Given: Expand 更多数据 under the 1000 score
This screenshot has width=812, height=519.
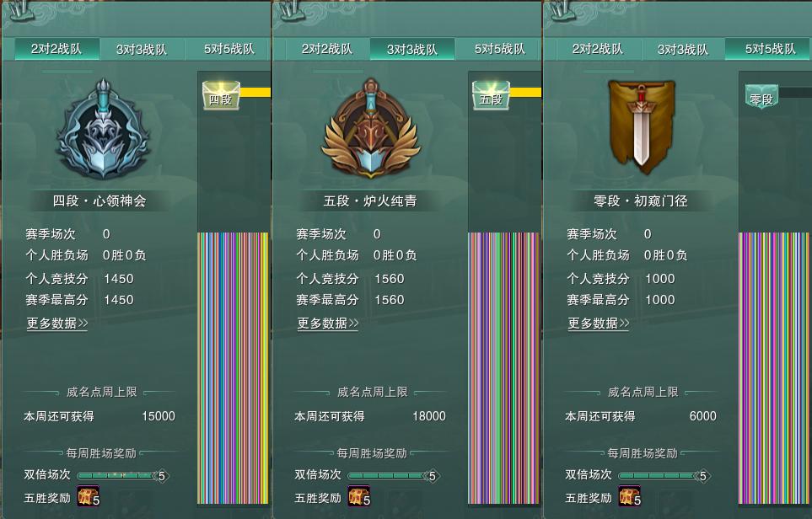Looking at the screenshot, I should tap(599, 324).
